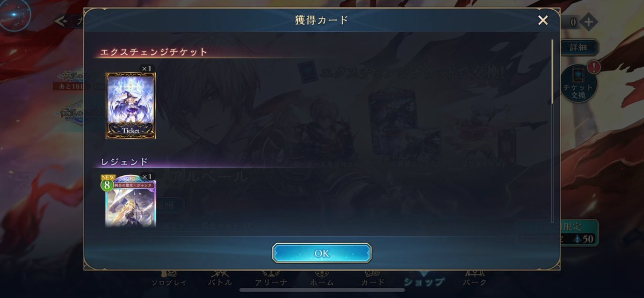Open the 詳細 details button
Image resolution: width=644 pixels, height=298 pixels.
(578, 47)
